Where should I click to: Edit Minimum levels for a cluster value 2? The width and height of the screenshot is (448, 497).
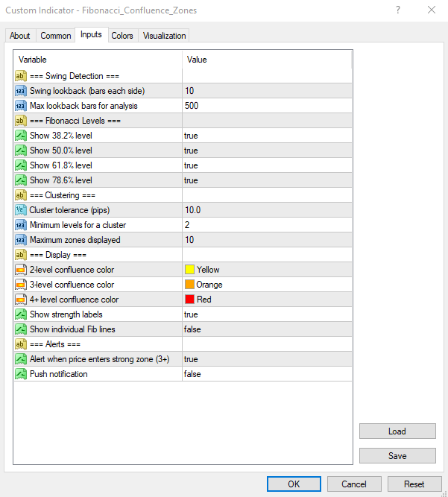[267, 225]
